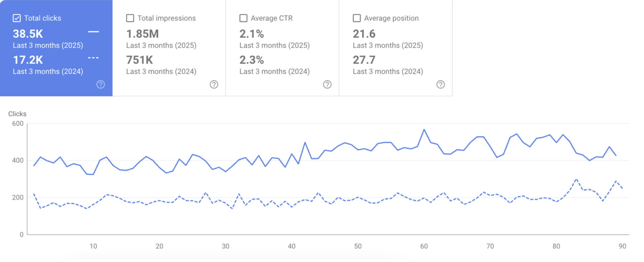
Task: Click solid line peak at day 60
Action: [x=424, y=130]
